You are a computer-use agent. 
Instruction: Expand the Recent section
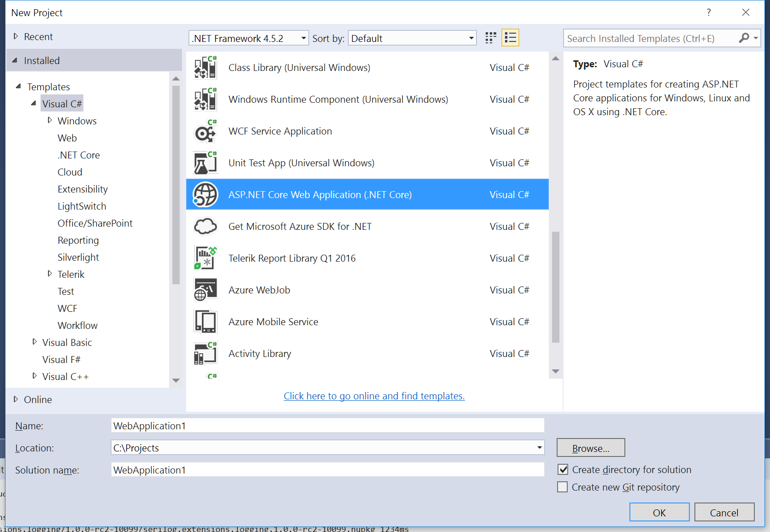tap(16, 36)
